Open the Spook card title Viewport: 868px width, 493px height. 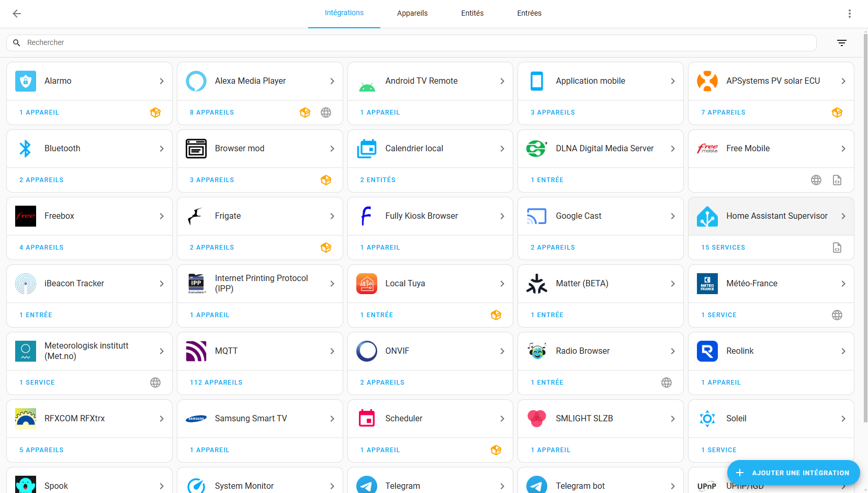pyautogui.click(x=56, y=486)
